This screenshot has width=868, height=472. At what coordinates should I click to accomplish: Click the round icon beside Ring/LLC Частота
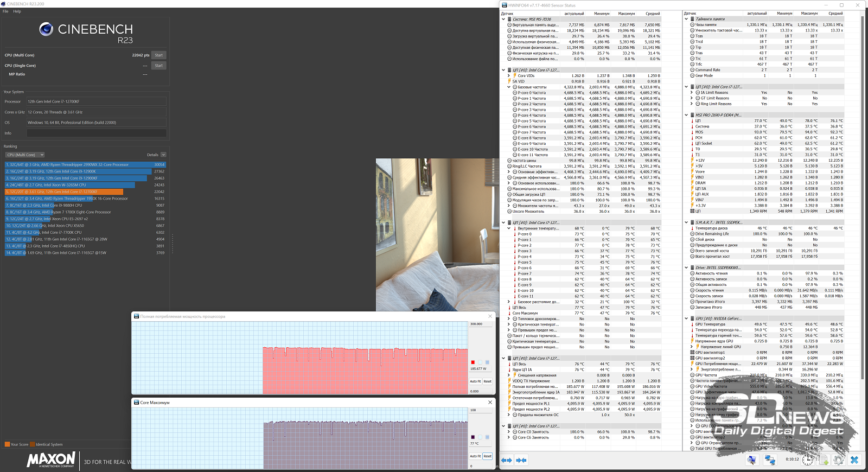[x=509, y=166]
